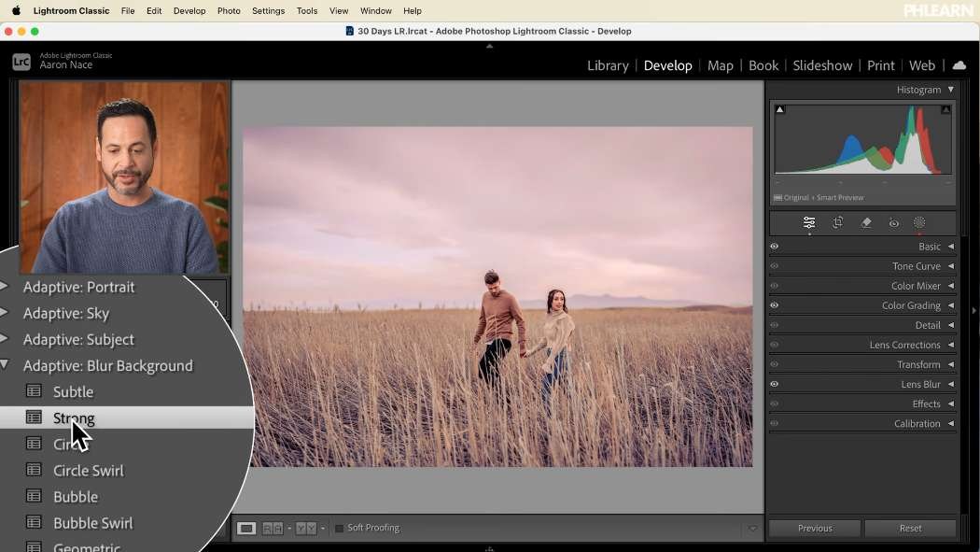Open the Masking tool
Viewport: 980px width, 552px height.
pyautogui.click(x=919, y=222)
